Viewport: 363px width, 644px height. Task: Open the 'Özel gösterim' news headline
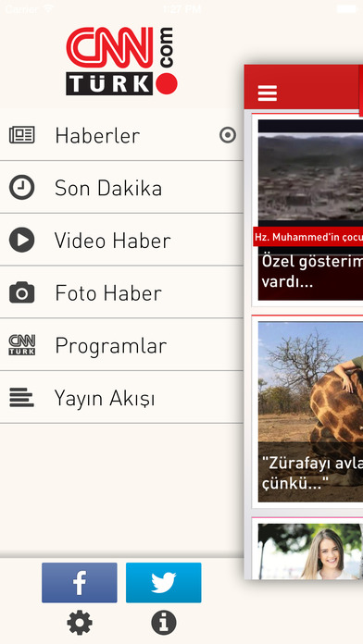[x=312, y=272]
